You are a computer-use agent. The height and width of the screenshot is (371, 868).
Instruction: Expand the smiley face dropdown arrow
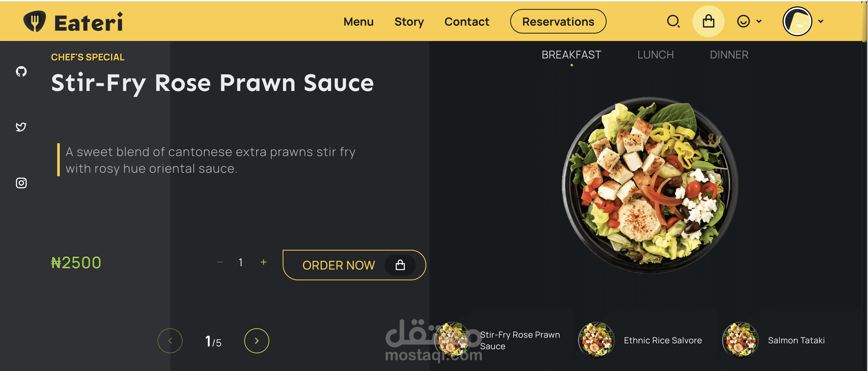point(759,21)
